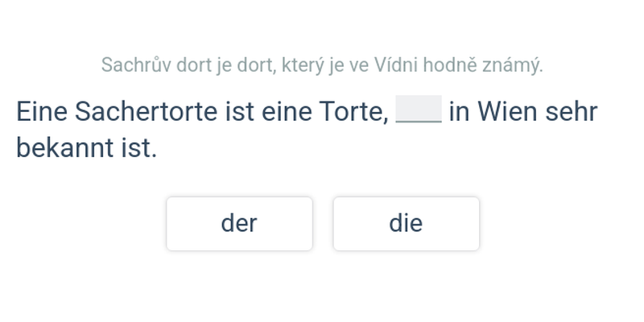
Task: Click the word 'sehr' in the German sentence
Action: tap(572, 111)
